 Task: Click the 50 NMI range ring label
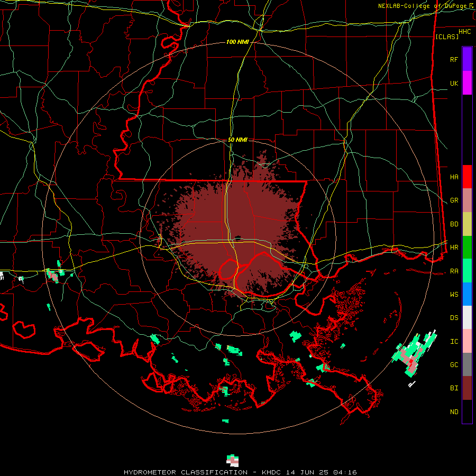(x=237, y=140)
